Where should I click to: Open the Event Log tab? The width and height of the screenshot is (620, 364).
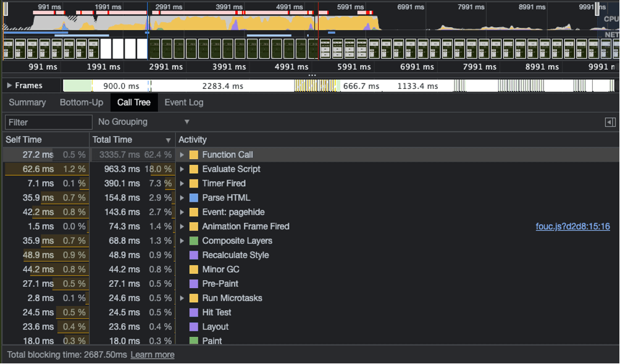pyautogui.click(x=183, y=102)
